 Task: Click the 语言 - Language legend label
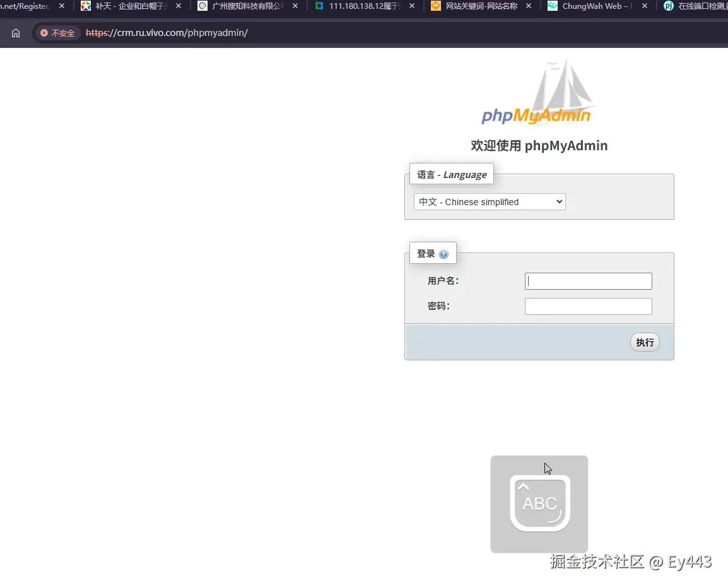[x=452, y=175]
